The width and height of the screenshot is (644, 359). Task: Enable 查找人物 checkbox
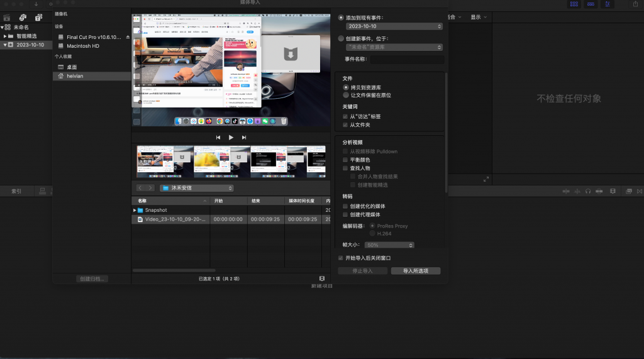click(x=345, y=168)
